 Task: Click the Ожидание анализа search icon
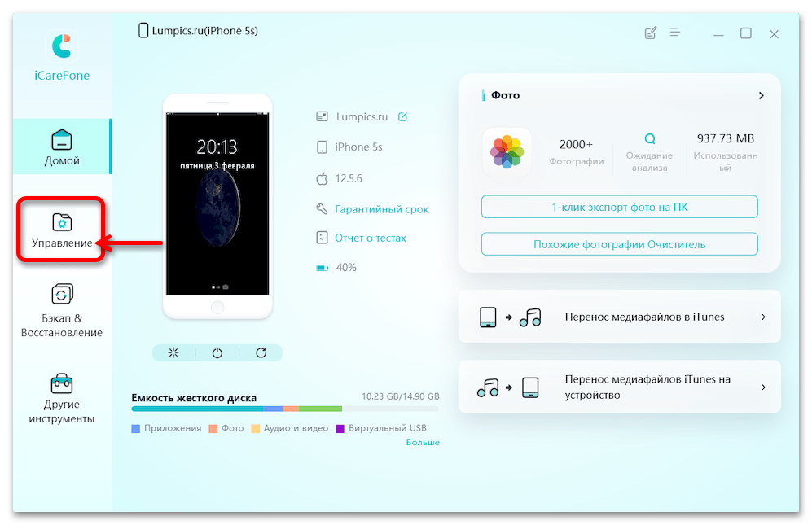tap(649, 138)
